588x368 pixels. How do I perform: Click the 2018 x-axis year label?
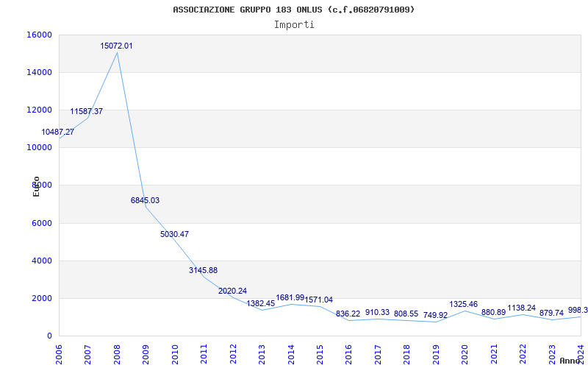(407, 354)
